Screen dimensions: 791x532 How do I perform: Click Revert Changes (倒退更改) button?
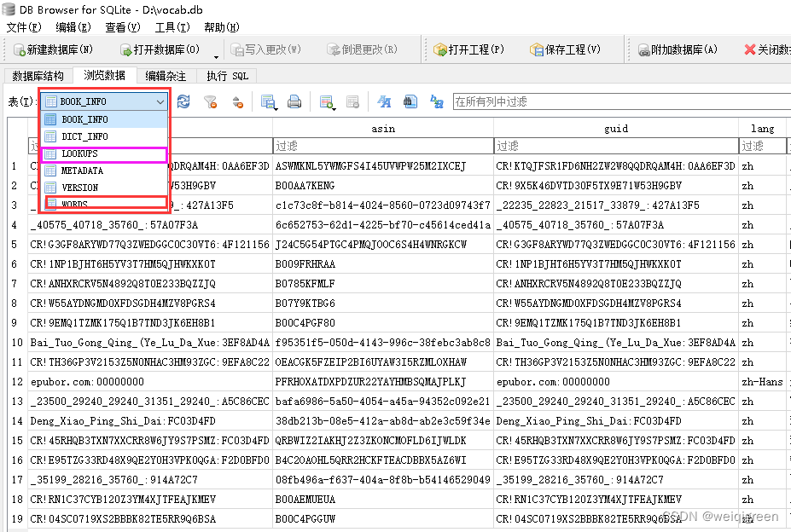pyautogui.click(x=362, y=49)
